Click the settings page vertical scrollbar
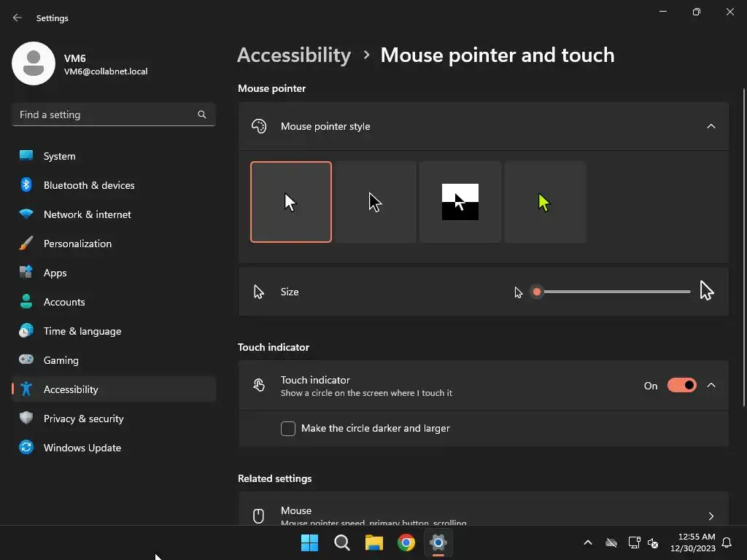The image size is (747, 560). (743, 248)
